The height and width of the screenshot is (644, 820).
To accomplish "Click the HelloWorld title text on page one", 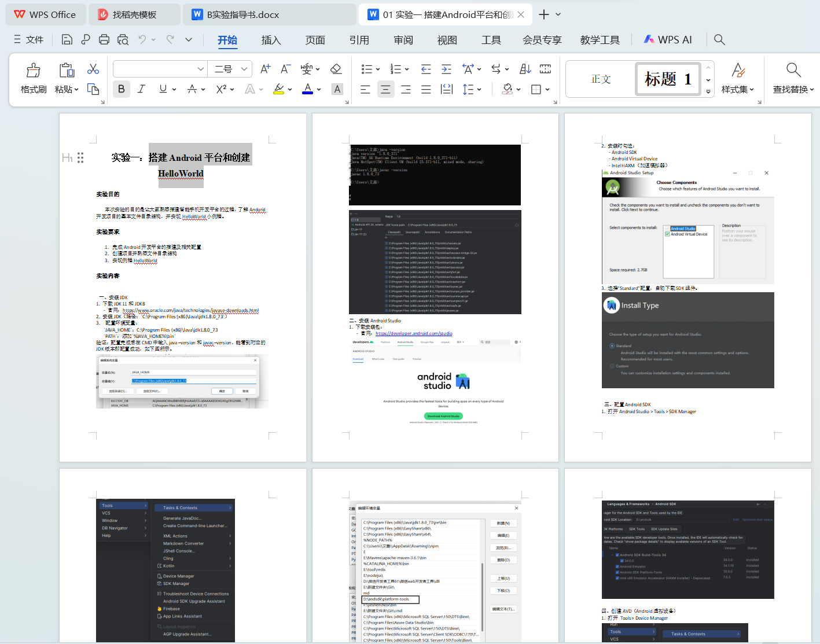I will coord(181,174).
